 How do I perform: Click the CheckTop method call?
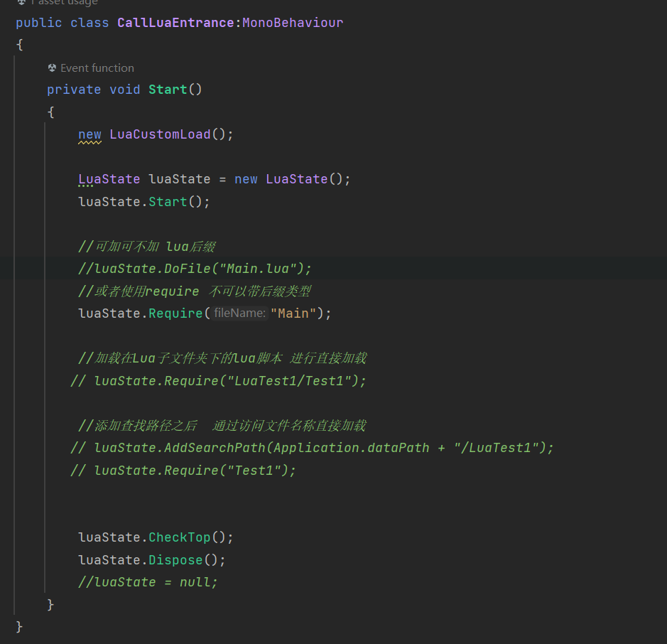[179, 537]
